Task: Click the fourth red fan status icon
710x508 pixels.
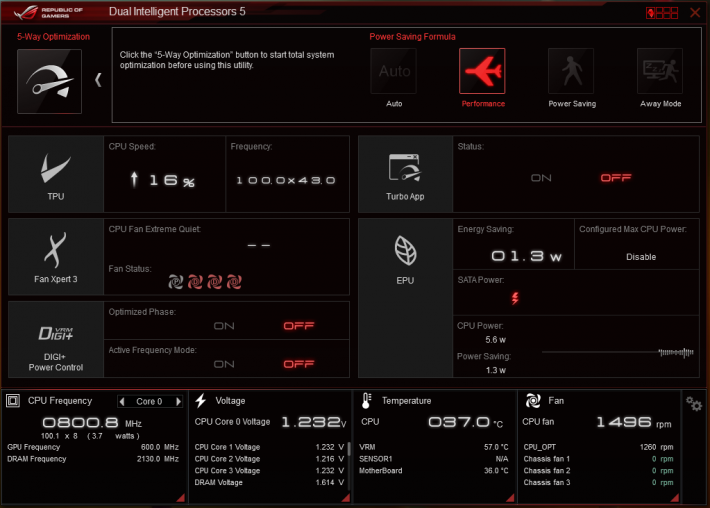Action: [x=234, y=282]
